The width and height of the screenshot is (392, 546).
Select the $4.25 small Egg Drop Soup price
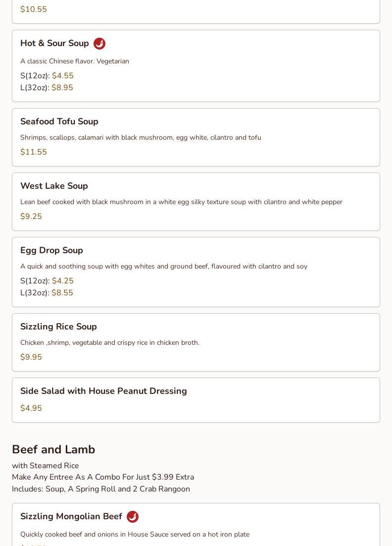(x=63, y=281)
